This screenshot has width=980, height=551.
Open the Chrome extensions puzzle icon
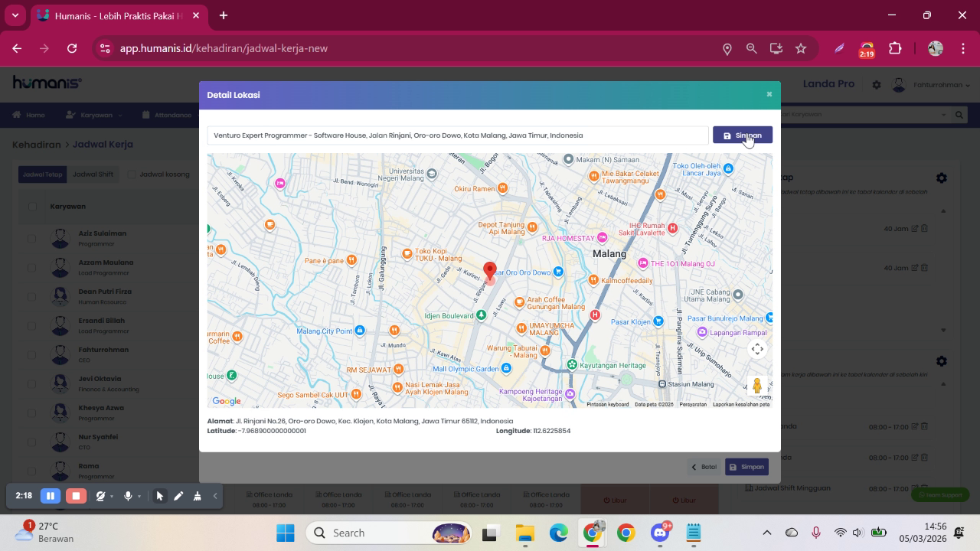click(x=895, y=48)
